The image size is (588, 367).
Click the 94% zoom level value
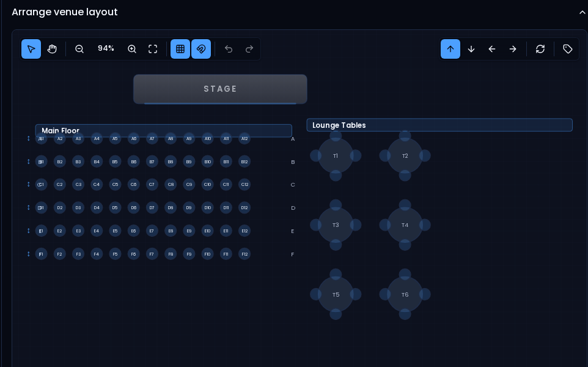(106, 48)
